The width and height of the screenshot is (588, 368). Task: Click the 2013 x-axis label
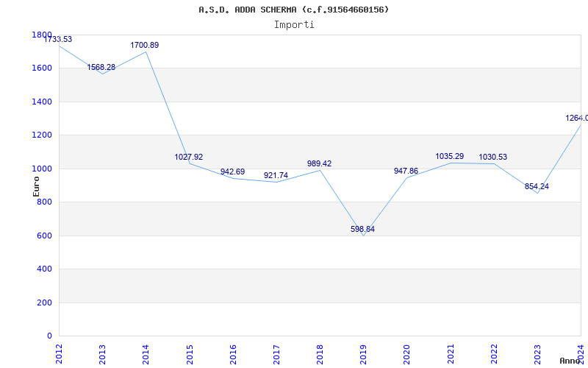pos(102,354)
